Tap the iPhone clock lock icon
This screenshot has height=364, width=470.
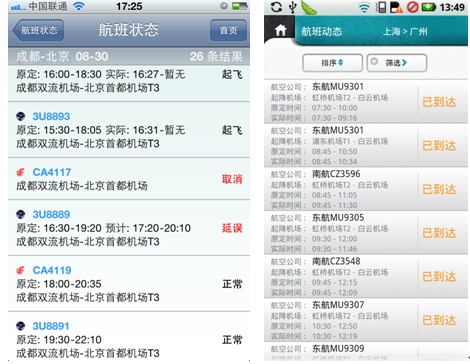[224, 6]
